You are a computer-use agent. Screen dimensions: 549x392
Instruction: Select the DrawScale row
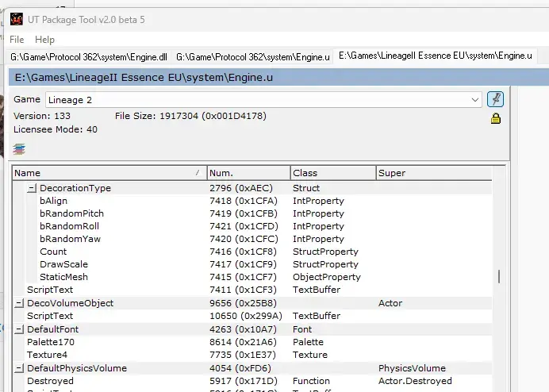pos(252,264)
